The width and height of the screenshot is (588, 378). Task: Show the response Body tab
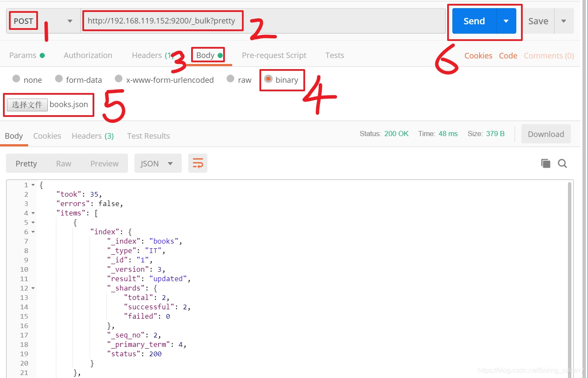click(14, 136)
